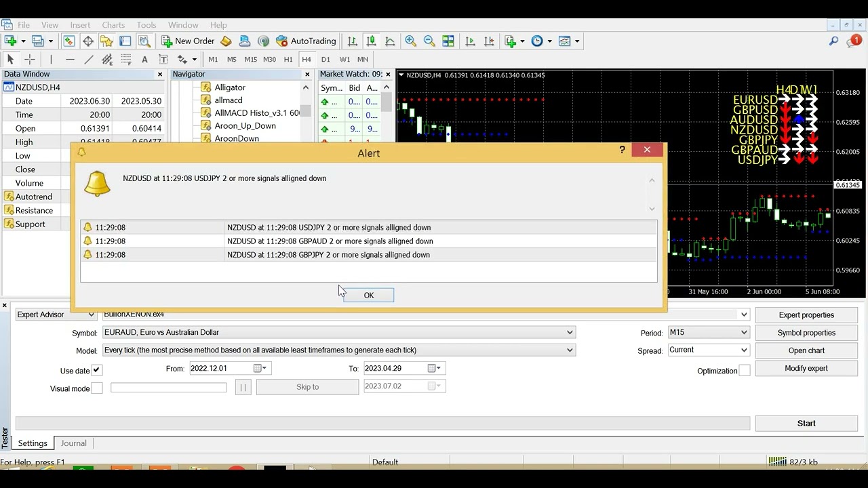Switch timeframe to M1
This screenshot has width=868, height=488.
click(x=213, y=60)
